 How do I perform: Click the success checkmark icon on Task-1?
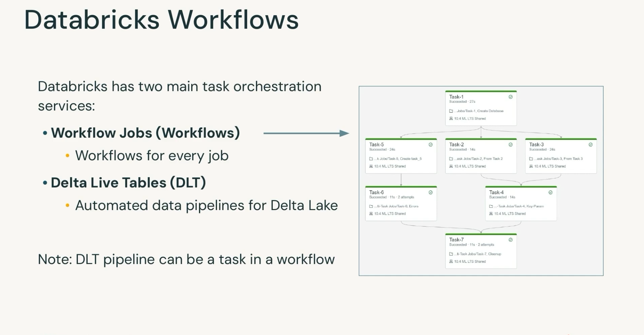click(510, 97)
